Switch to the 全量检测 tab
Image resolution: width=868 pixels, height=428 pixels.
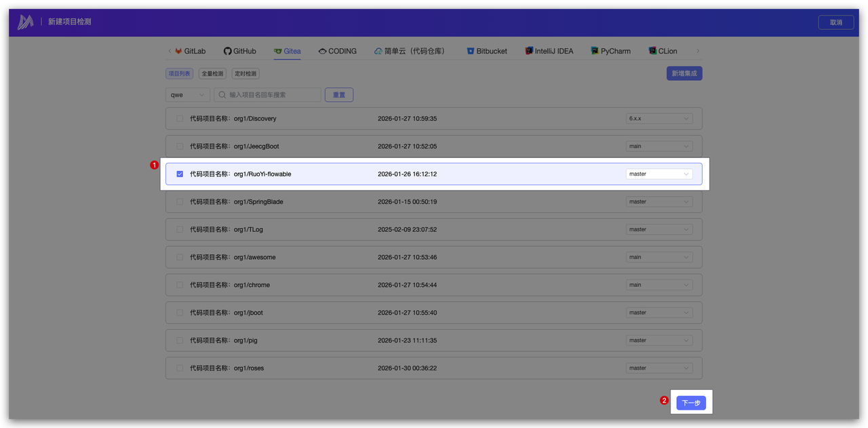pos(212,74)
